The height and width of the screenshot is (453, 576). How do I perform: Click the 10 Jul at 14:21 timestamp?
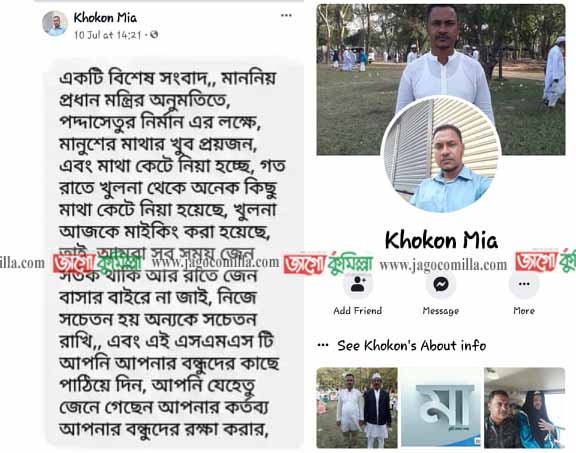click(107, 35)
